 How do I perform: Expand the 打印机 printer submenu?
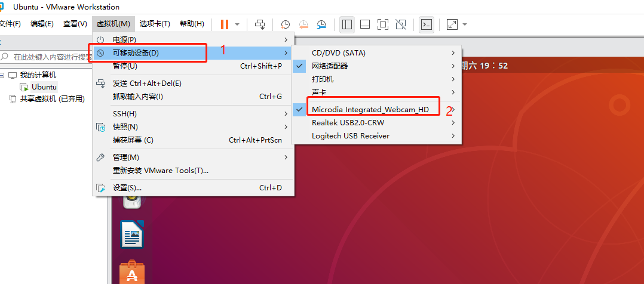tap(376, 79)
